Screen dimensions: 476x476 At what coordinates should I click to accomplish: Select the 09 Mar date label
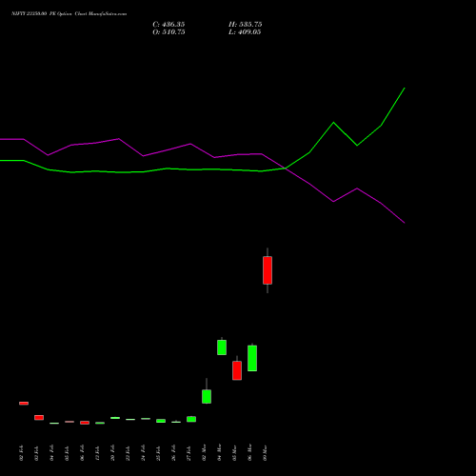pyautogui.click(x=265, y=452)
